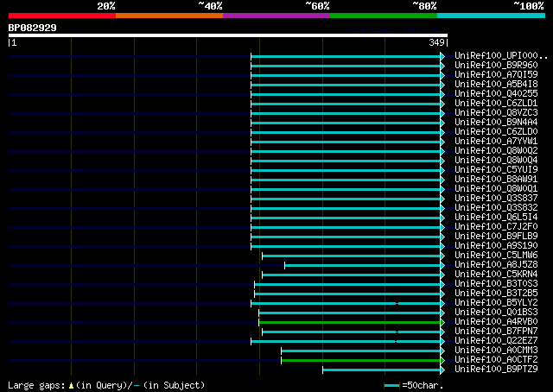Select the UniRef100_B9FLB9 label
Screen dimensions: 553x392
[x=496, y=237]
